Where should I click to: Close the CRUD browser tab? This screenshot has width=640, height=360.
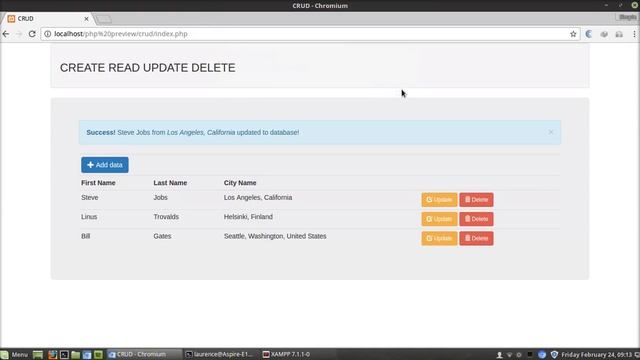[x=87, y=19]
